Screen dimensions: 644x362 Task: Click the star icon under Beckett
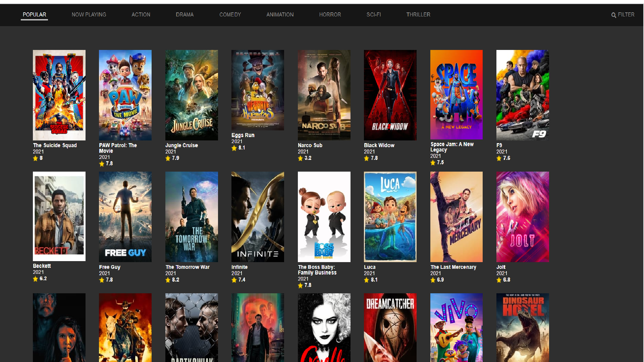pyautogui.click(x=35, y=279)
